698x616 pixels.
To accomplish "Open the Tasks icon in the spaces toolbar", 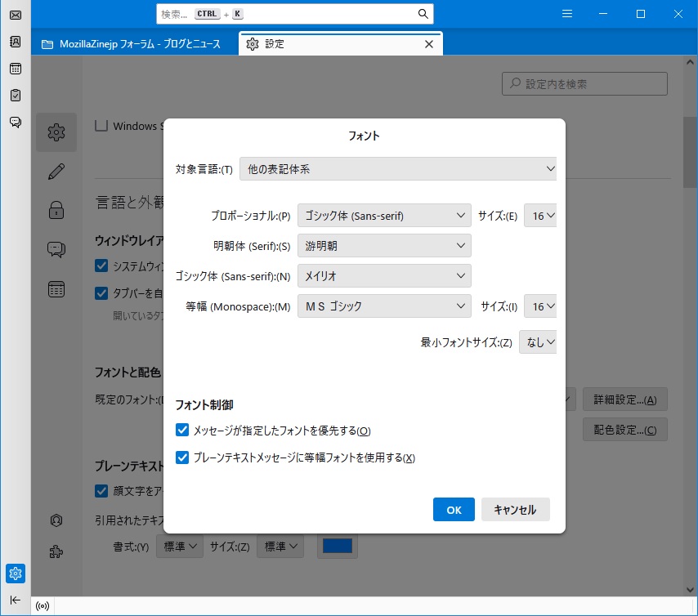I will tap(15, 96).
